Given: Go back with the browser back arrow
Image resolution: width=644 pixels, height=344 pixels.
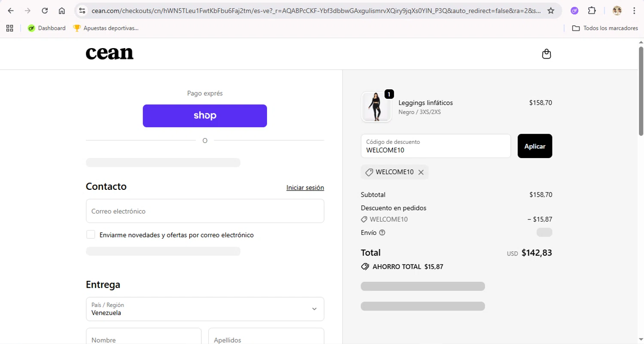Looking at the screenshot, I should (11, 11).
